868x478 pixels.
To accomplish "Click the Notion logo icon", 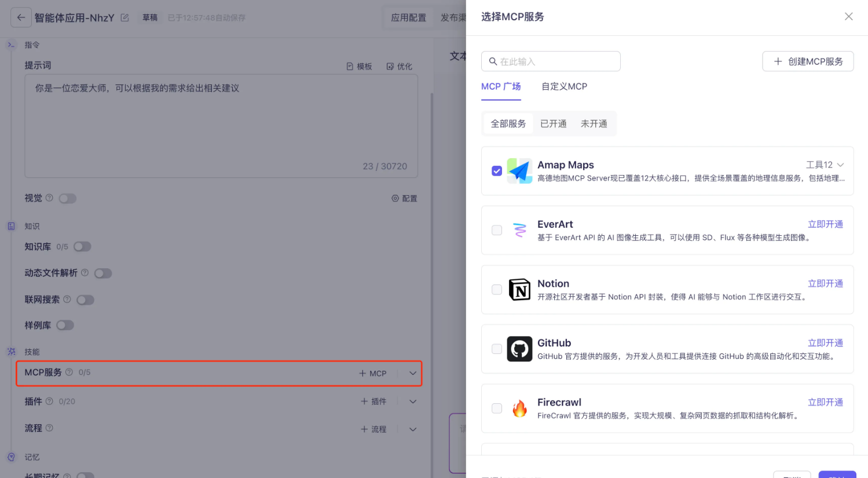I will (x=519, y=290).
